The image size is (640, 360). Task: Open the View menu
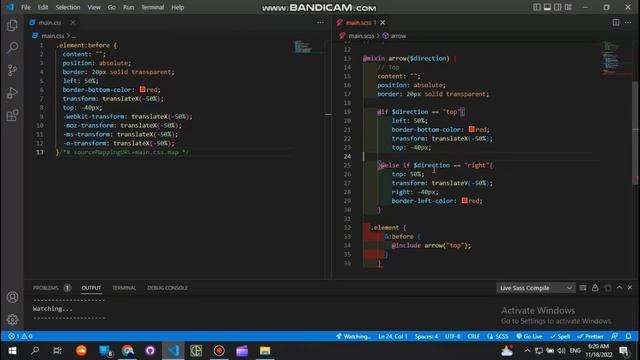pos(94,7)
